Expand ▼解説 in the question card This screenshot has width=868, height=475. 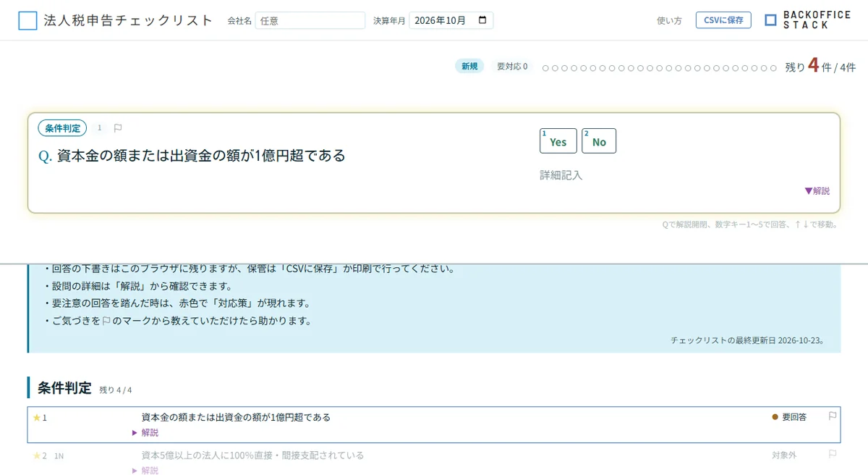817,191
